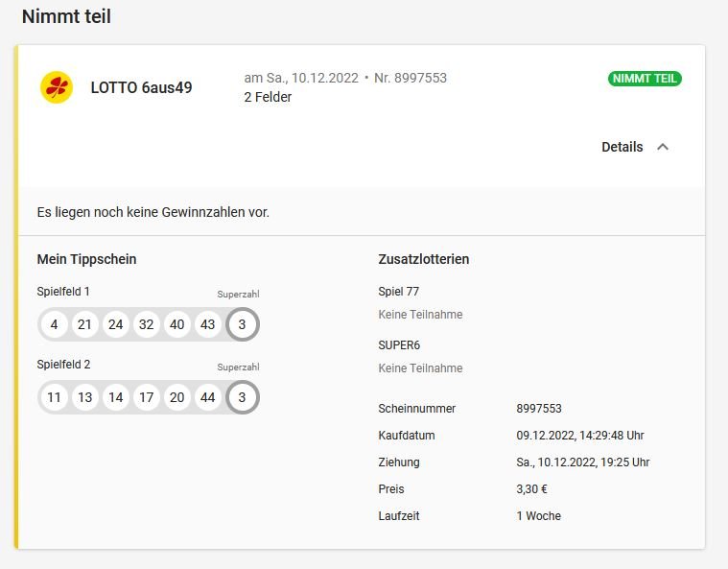728x569 pixels.
Task: Click the 'Zusatzlotterien' heading
Action: coord(424,259)
